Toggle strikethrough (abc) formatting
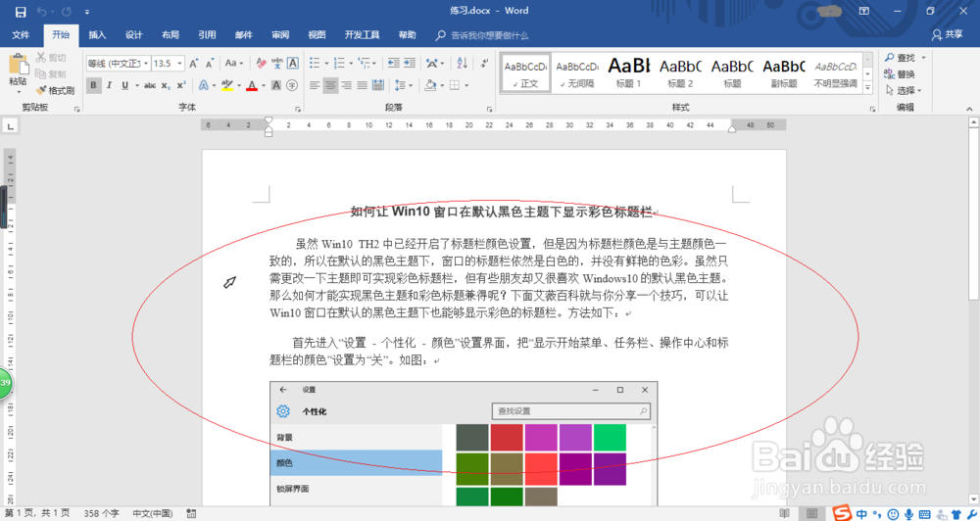Image resolution: width=980 pixels, height=521 pixels. click(x=150, y=85)
